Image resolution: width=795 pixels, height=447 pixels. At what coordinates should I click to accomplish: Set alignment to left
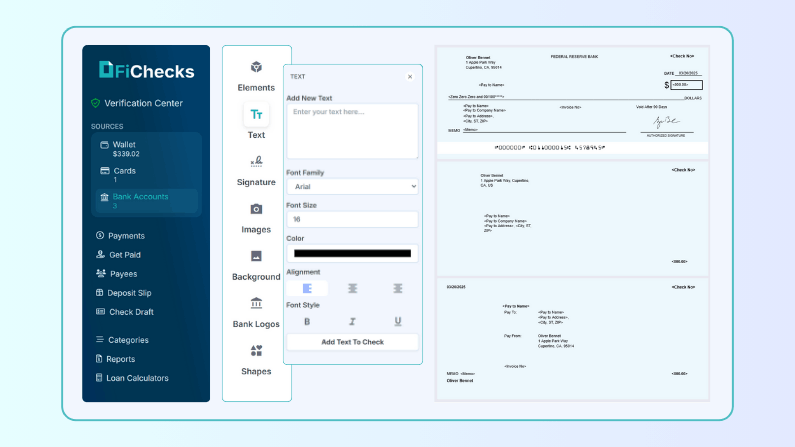[307, 288]
